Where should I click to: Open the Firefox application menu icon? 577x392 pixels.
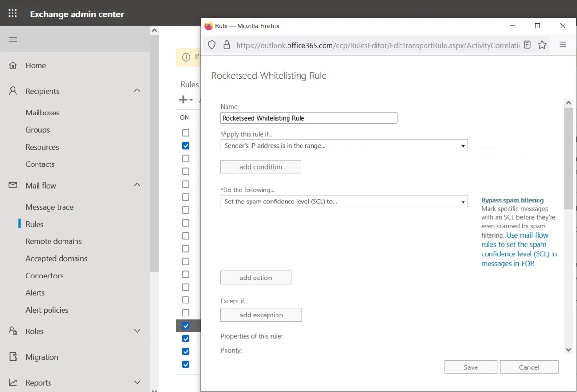tap(563, 45)
